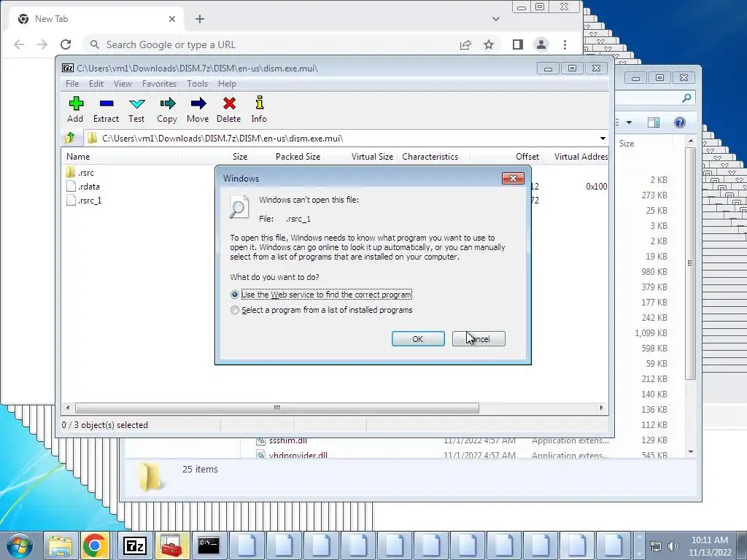Reload the Chrome page
The width and height of the screenshot is (747, 560).
pyautogui.click(x=66, y=44)
